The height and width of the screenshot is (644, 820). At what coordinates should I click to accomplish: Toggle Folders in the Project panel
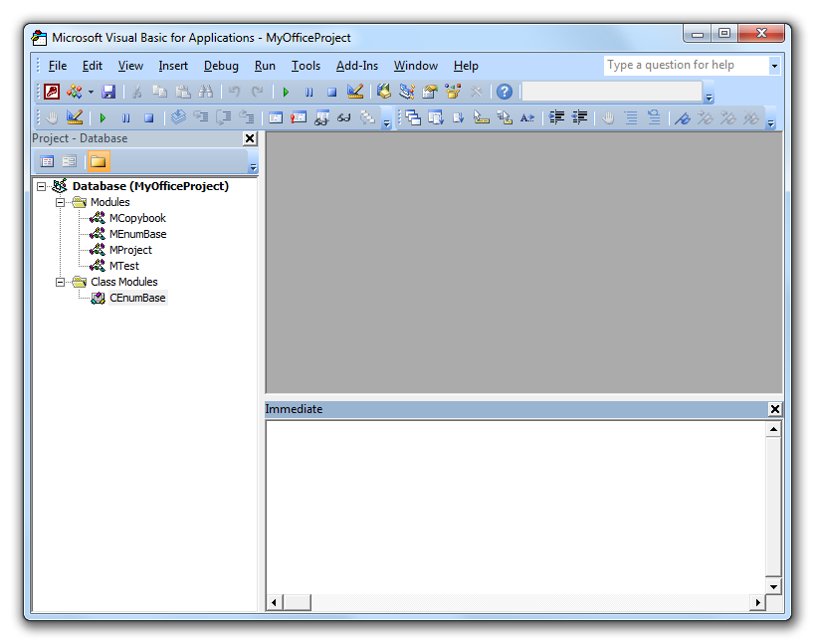[98, 161]
